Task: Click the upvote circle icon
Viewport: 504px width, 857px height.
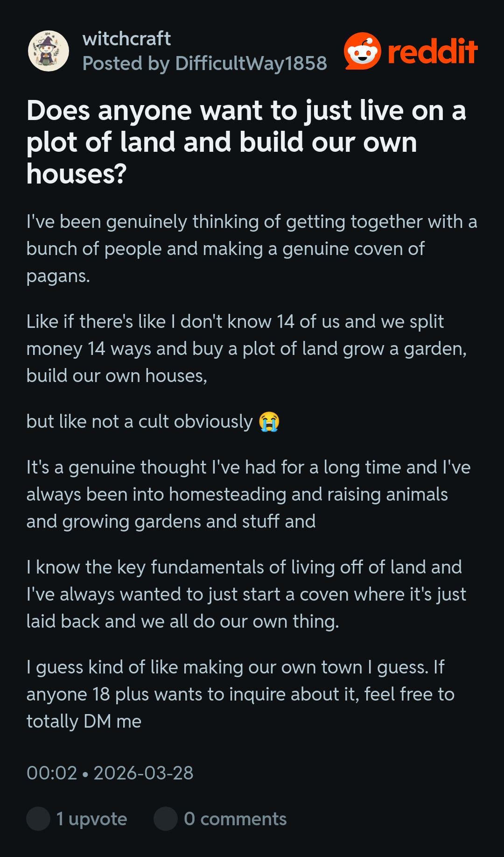Action: click(38, 819)
